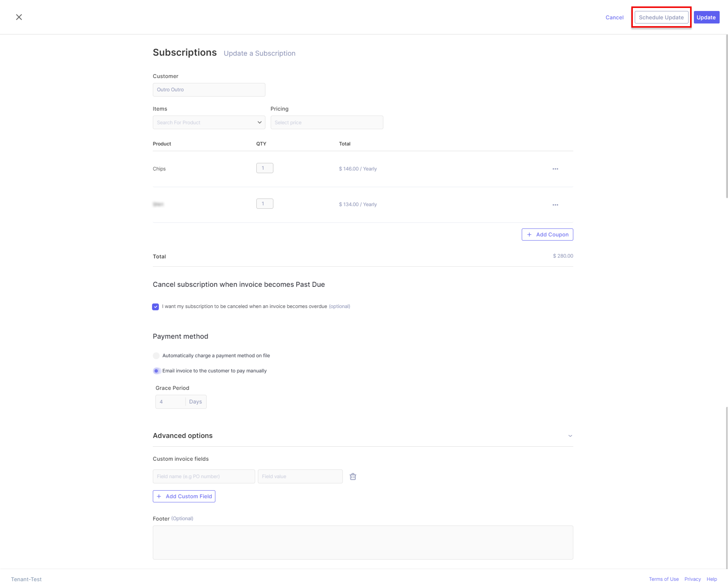Close the subscription form with the X icon
The height and width of the screenshot is (588, 728).
[x=19, y=17]
